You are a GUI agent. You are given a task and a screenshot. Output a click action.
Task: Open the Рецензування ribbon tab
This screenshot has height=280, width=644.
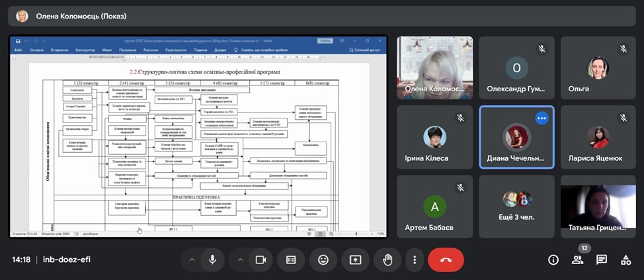click(176, 50)
